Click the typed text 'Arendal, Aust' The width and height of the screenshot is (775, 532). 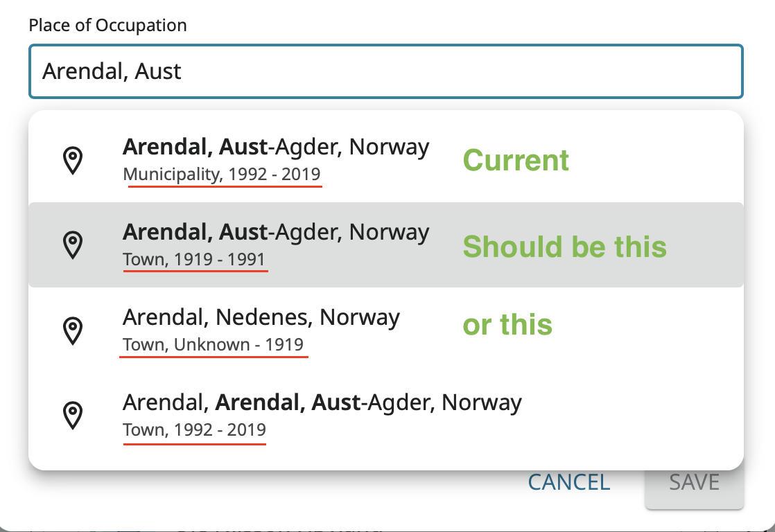112,71
